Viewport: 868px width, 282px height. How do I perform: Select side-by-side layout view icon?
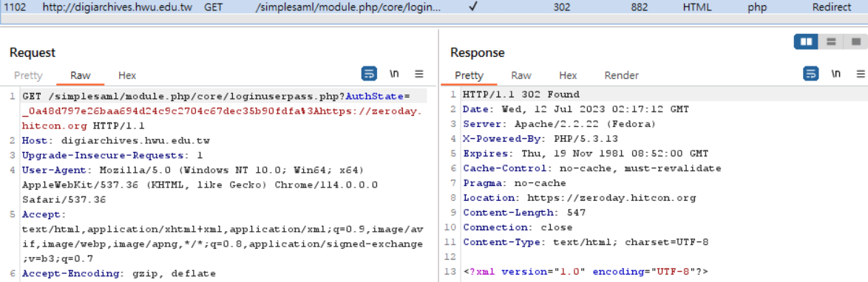[806, 41]
